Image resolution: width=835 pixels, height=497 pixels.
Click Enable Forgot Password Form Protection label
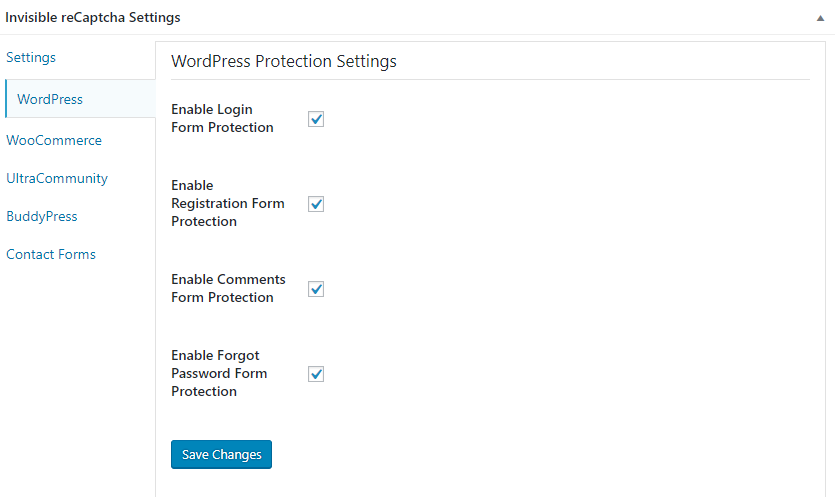pyautogui.click(x=219, y=373)
